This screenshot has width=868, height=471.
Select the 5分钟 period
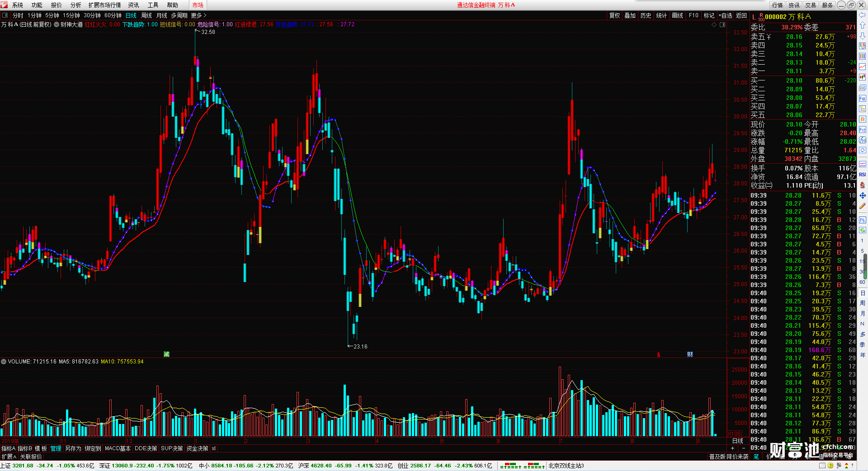point(52,15)
